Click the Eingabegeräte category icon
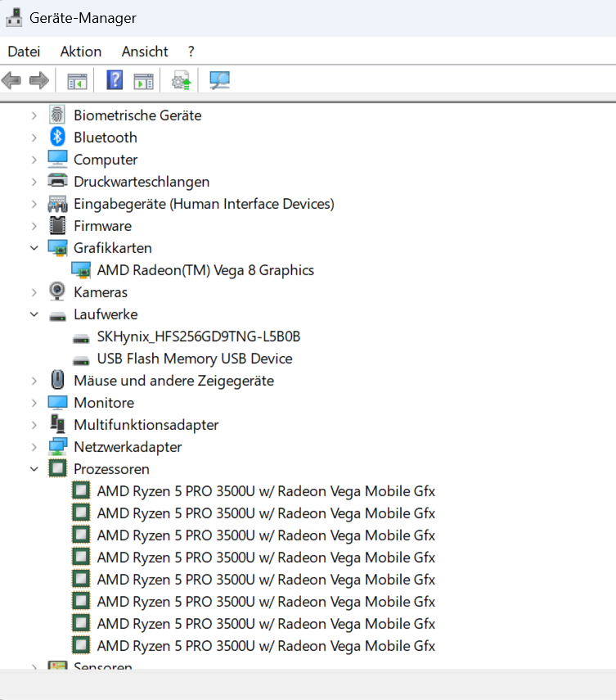 pos(57,204)
